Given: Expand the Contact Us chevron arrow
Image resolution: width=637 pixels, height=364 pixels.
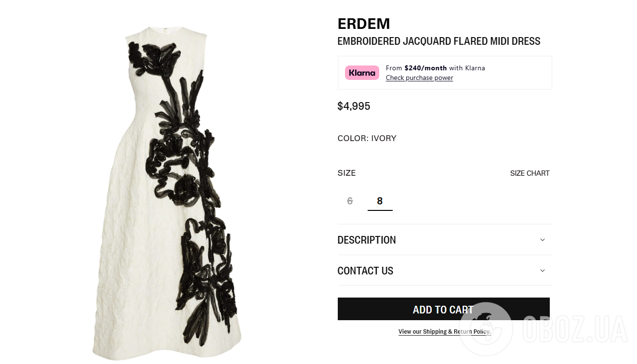Looking at the screenshot, I should [x=543, y=271].
